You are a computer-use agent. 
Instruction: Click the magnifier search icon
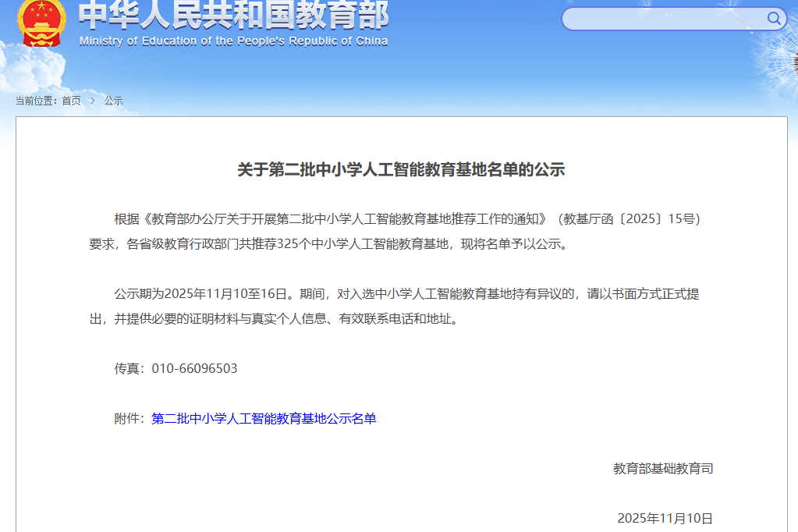pos(774,19)
